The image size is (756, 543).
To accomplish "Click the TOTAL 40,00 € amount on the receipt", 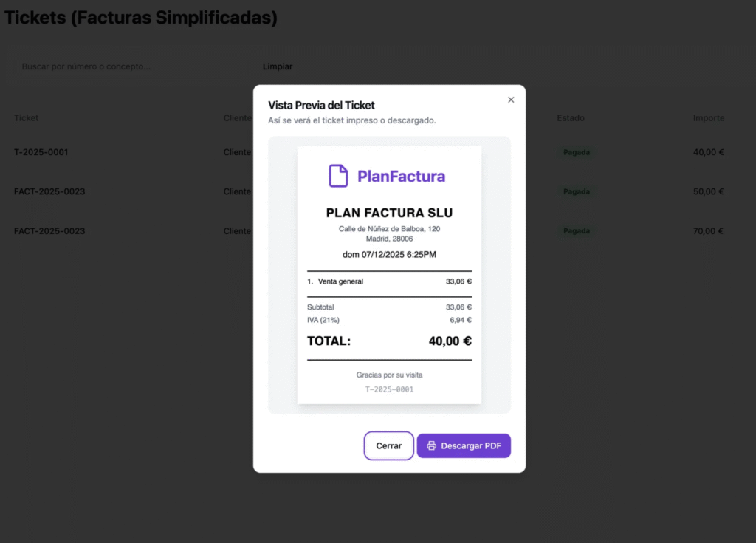I will (x=450, y=341).
